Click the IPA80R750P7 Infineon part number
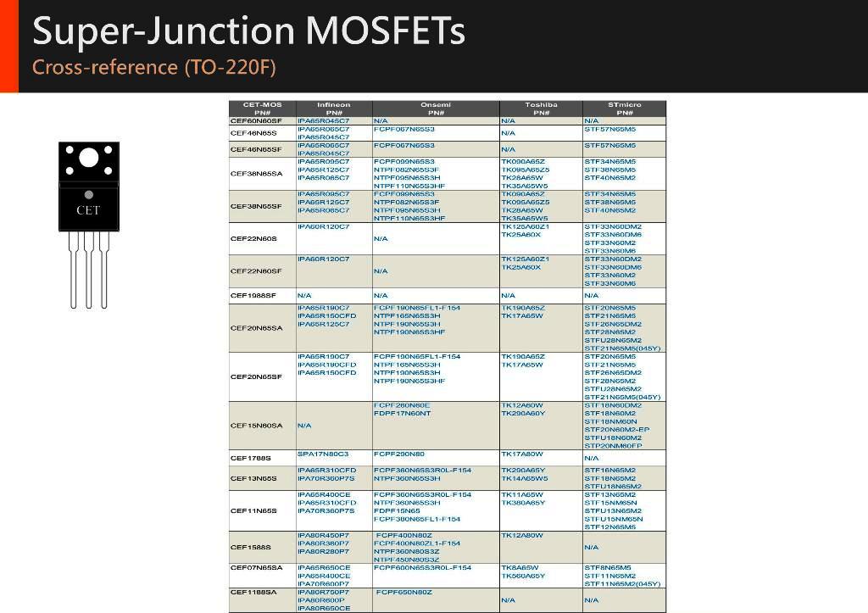Screen dimensions: 868x613 coord(323,592)
